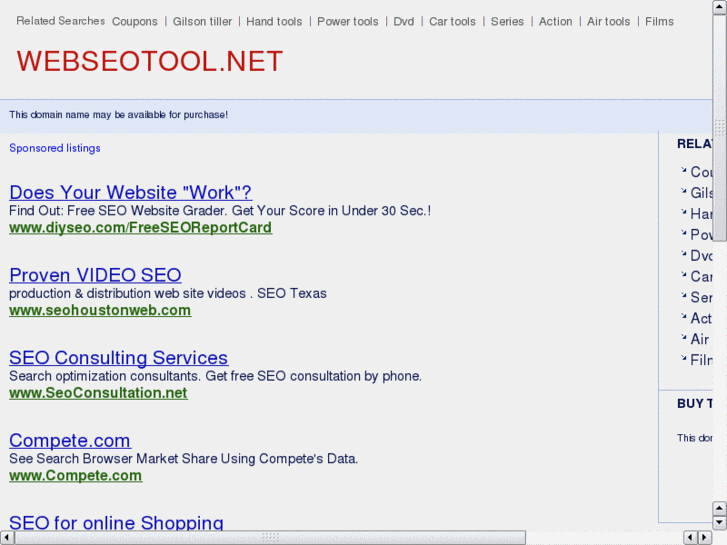Visit www.SeoConsultation.net URL
727x545 pixels.
[98, 393]
